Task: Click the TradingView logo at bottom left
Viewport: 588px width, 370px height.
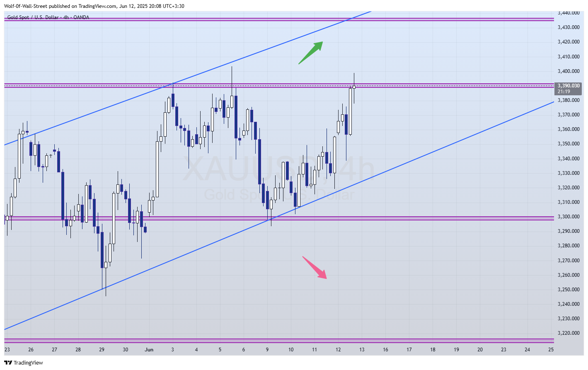Action: (24, 363)
